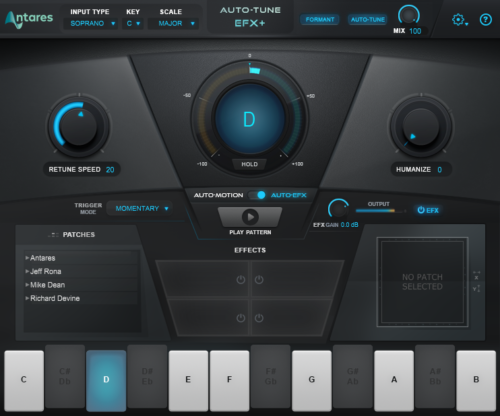Toggle the B key on the keyboard

476,380
